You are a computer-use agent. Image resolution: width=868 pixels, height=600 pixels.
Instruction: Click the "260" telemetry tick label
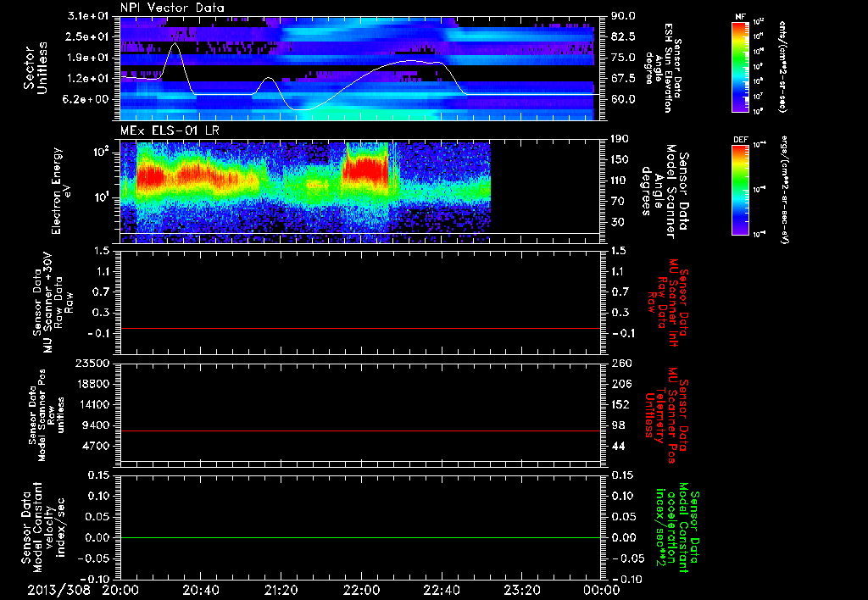(x=620, y=363)
